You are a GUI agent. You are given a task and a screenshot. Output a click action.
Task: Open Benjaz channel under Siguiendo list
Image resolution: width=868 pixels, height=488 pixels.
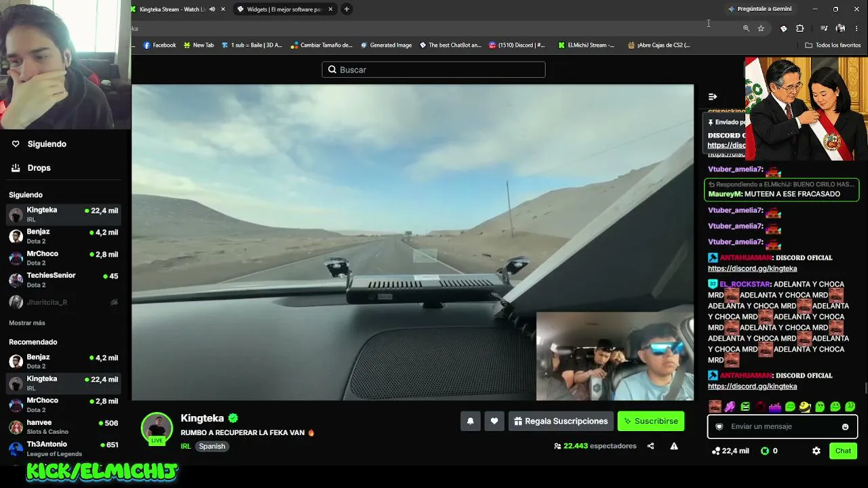click(x=64, y=237)
